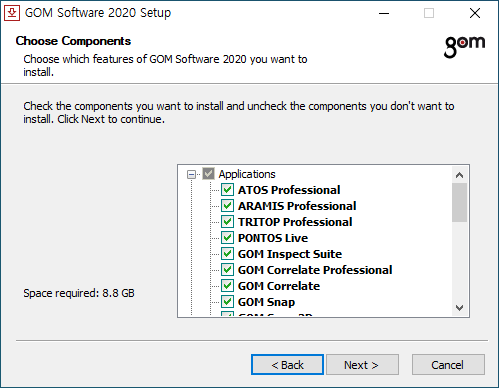The width and height of the screenshot is (499, 388).
Task: Minimize the setup window
Action: click(x=384, y=13)
